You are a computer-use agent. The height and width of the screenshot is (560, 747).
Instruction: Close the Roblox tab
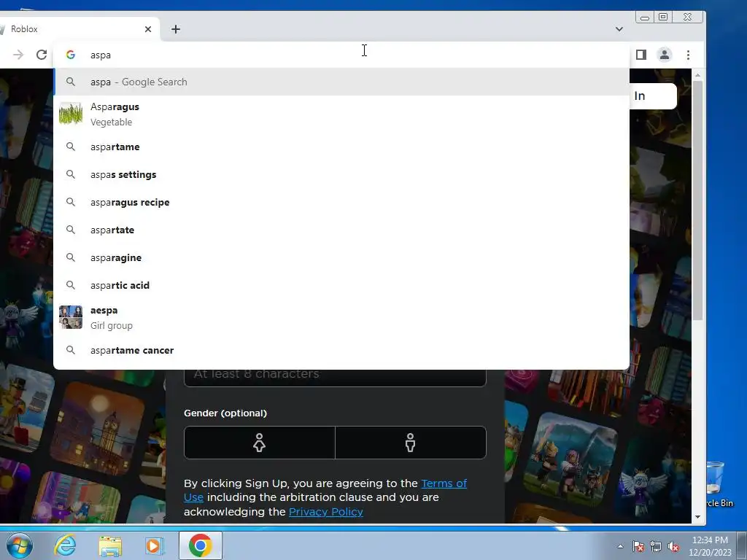[x=148, y=29]
